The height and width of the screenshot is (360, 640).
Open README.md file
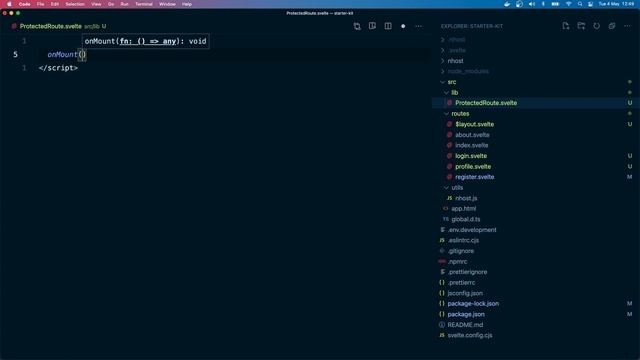point(465,325)
